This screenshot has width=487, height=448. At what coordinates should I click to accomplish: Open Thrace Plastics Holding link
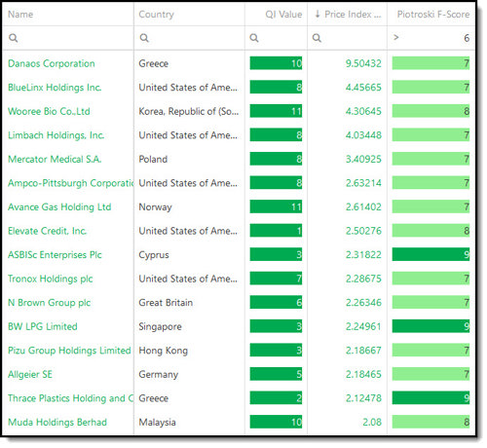click(x=71, y=398)
